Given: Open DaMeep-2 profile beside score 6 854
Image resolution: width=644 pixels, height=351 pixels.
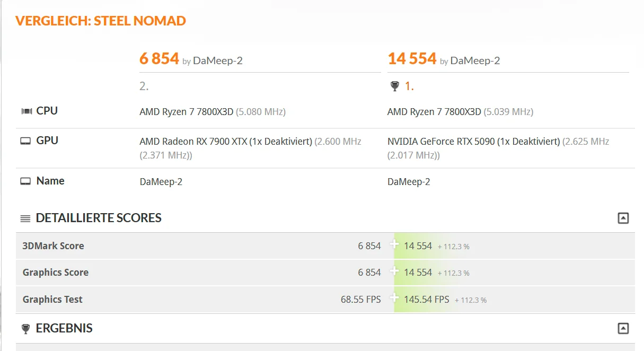Looking at the screenshot, I should click(x=218, y=60).
